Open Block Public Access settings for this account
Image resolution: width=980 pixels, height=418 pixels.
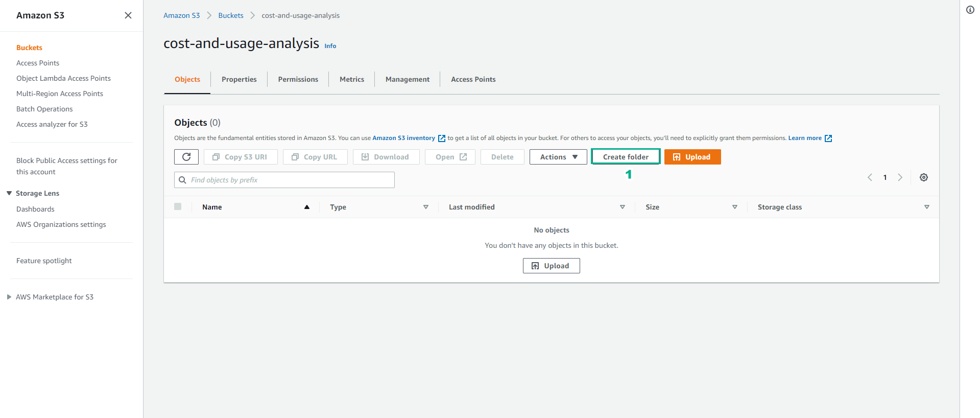pos(67,166)
